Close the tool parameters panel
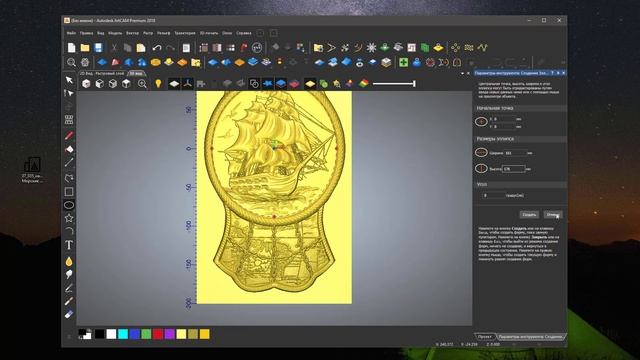Image resolution: width=640 pixels, height=360 pixels. (564, 73)
